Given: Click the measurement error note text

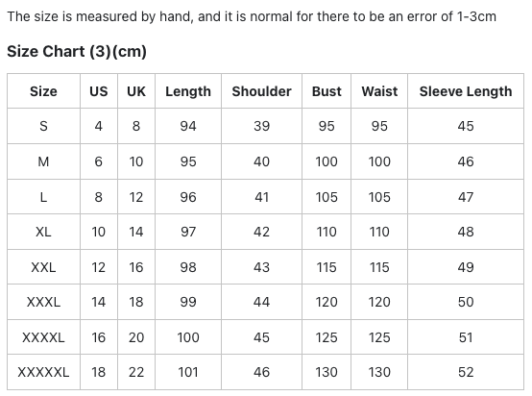Looking at the screenshot, I should pos(252,16).
